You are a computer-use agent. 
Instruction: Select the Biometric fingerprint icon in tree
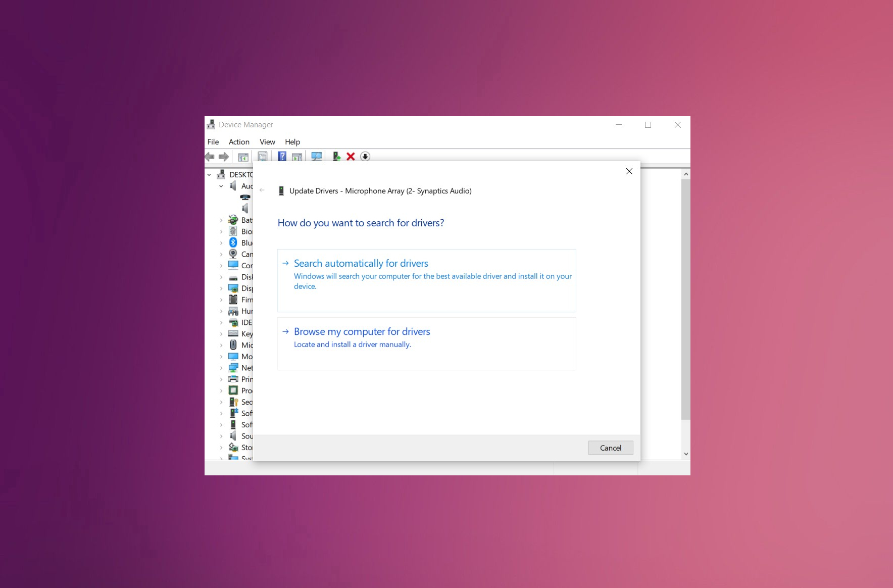click(x=233, y=231)
